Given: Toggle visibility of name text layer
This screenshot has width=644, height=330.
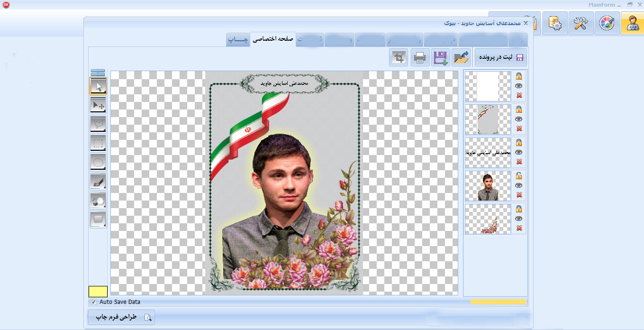Looking at the screenshot, I should tap(519, 152).
